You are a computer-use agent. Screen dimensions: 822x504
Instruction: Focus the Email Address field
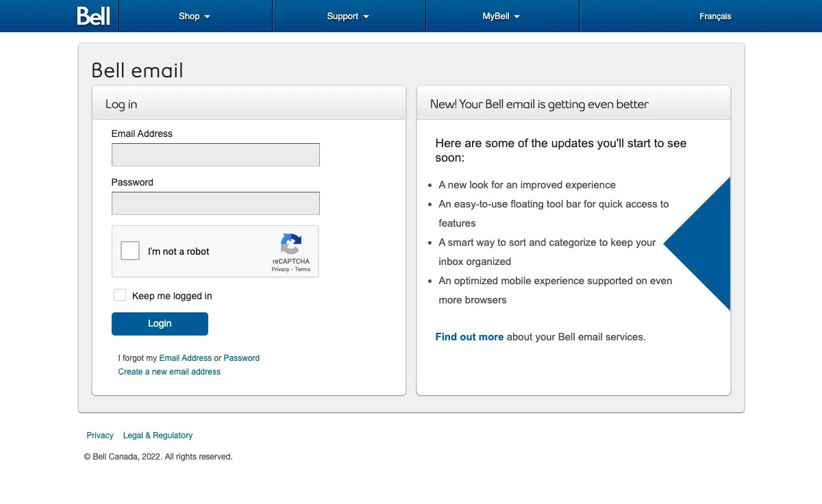216,155
